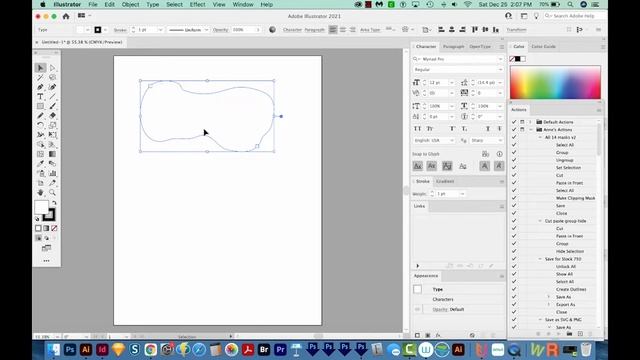Select the Paintbrush tool
The height and width of the screenshot is (360, 640).
[52, 106]
